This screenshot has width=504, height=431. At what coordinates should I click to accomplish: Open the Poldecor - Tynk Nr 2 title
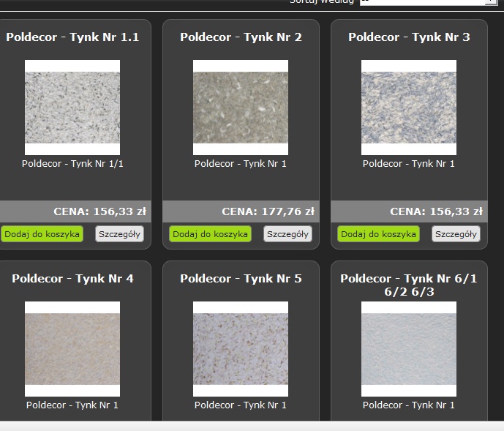click(x=241, y=37)
